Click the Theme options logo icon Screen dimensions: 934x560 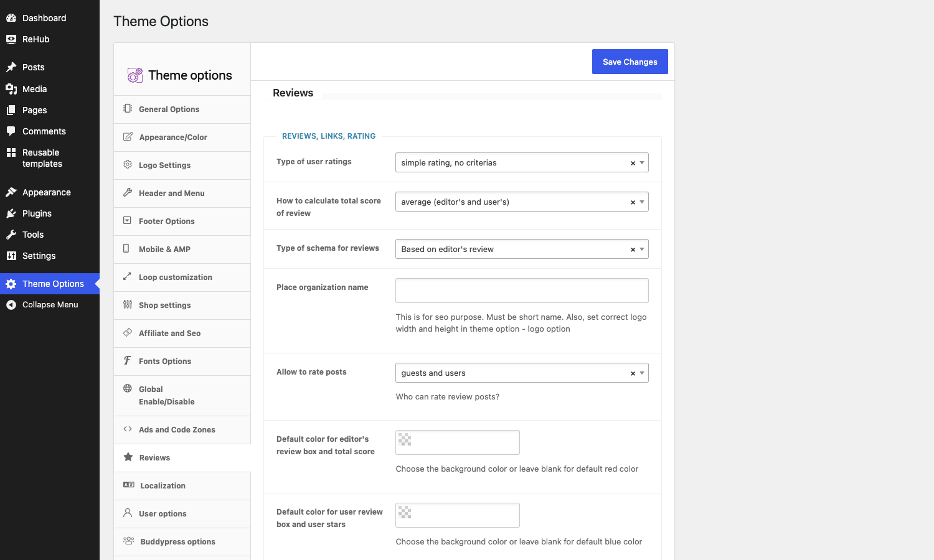coord(135,75)
